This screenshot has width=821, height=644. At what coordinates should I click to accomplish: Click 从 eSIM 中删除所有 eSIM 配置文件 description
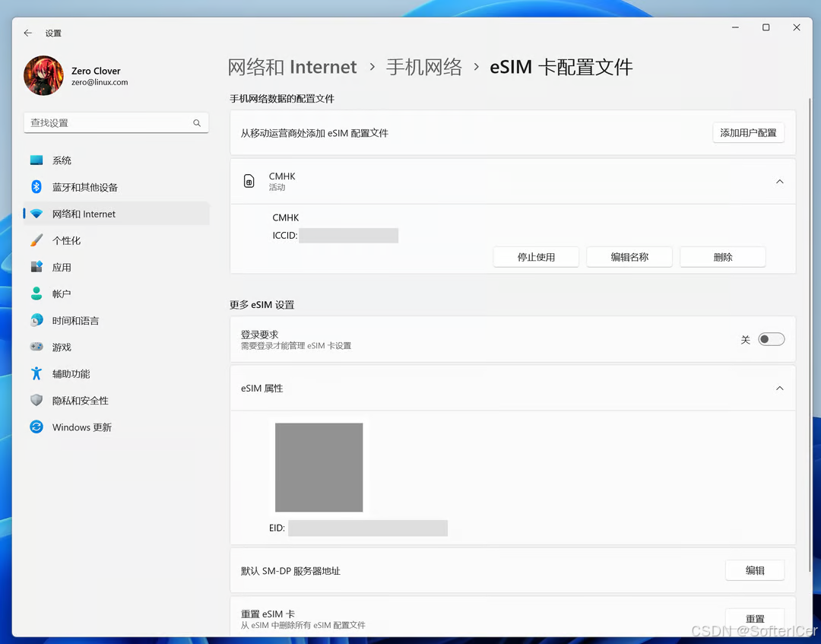pos(303,625)
